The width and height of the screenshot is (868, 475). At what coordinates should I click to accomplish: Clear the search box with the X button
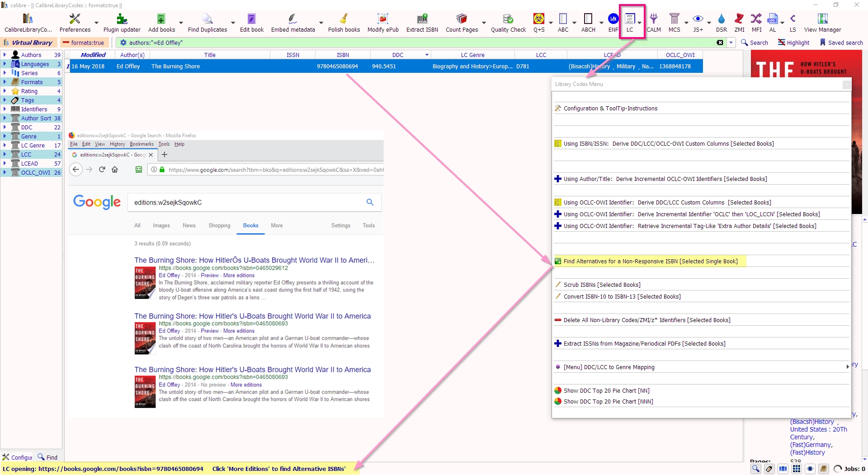click(720, 43)
